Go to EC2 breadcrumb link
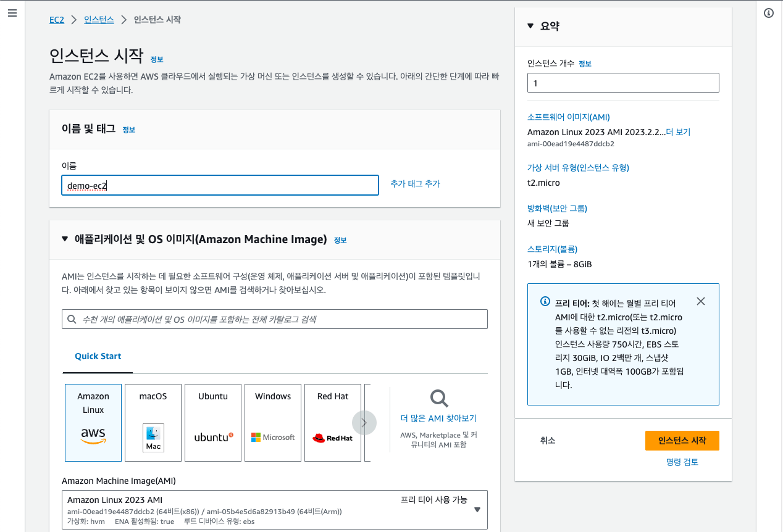 (57, 20)
